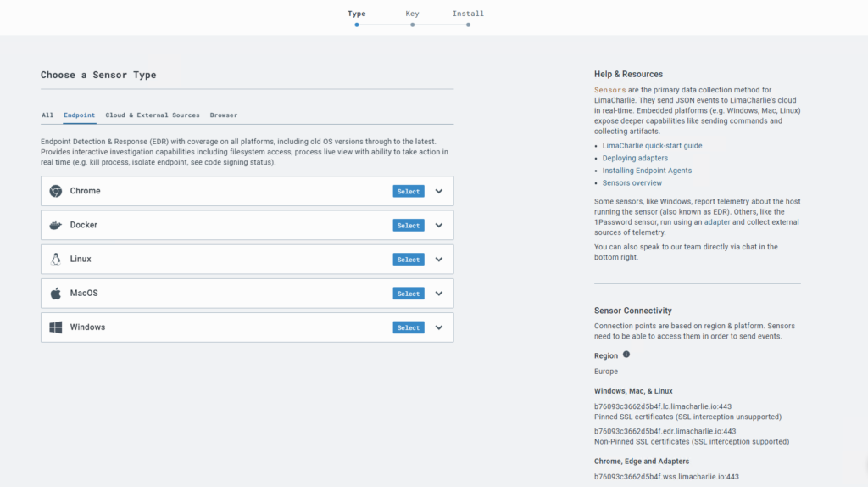Viewport: 868px width, 487px height.
Task: Click the b76093c3662d5b4f.wss.limacharlie.io:443 address
Action: tap(666, 477)
